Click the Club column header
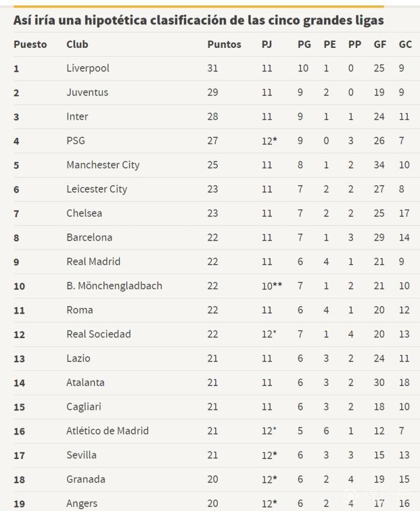 click(x=77, y=44)
